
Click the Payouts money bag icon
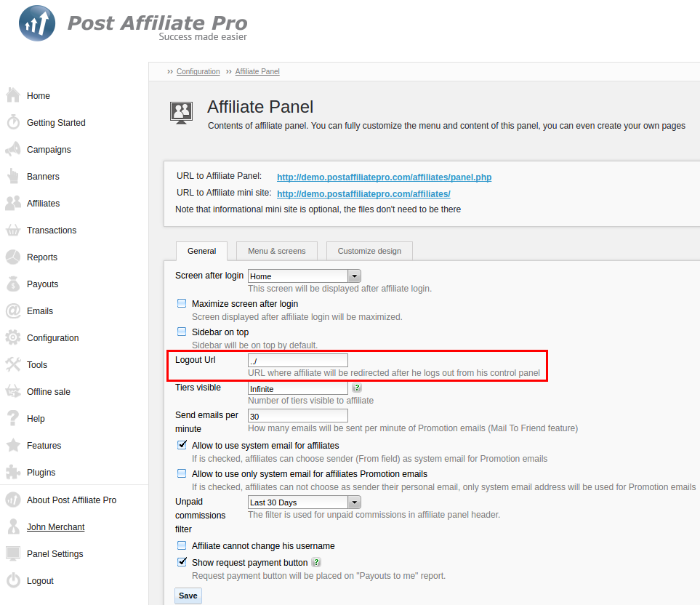pyautogui.click(x=13, y=284)
